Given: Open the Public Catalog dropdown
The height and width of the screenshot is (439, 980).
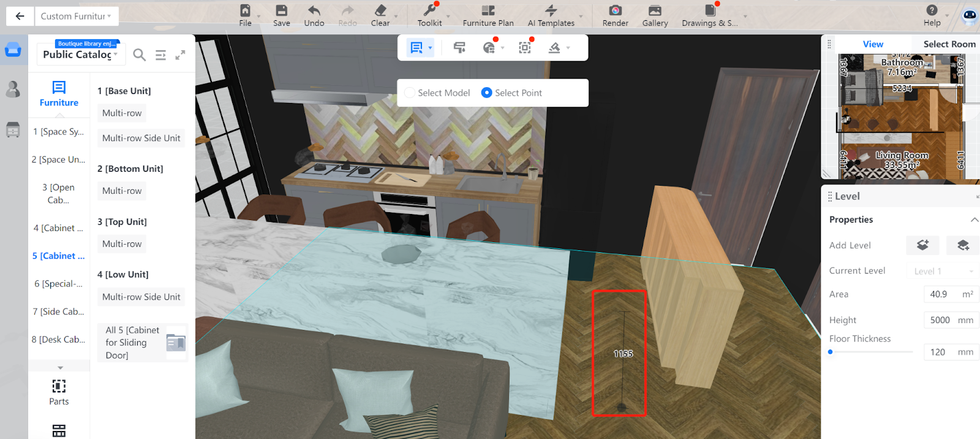Looking at the screenshot, I should click(80, 55).
